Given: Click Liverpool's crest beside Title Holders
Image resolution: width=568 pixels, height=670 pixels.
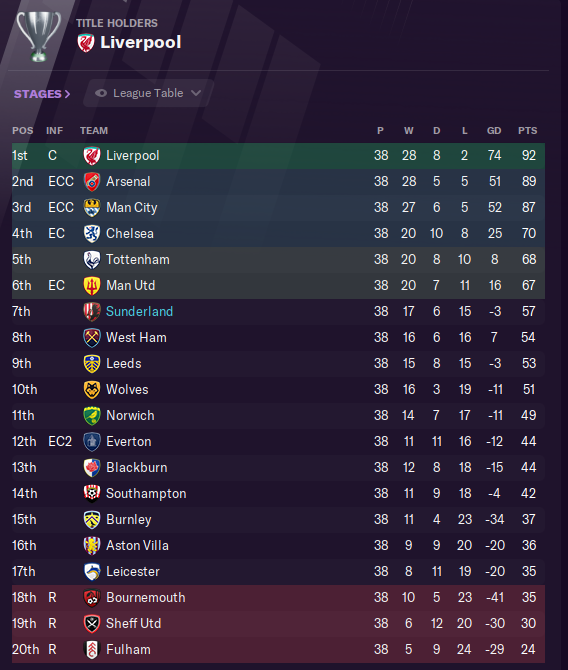Looking at the screenshot, I should [86, 43].
